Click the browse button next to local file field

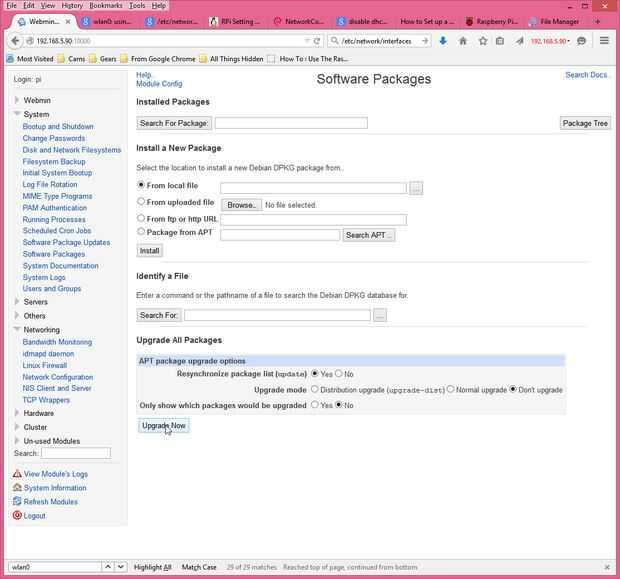point(416,188)
